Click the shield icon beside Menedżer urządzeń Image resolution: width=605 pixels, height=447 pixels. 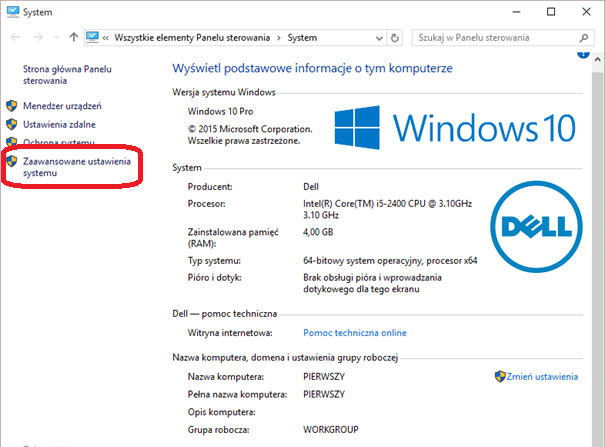pos(12,106)
